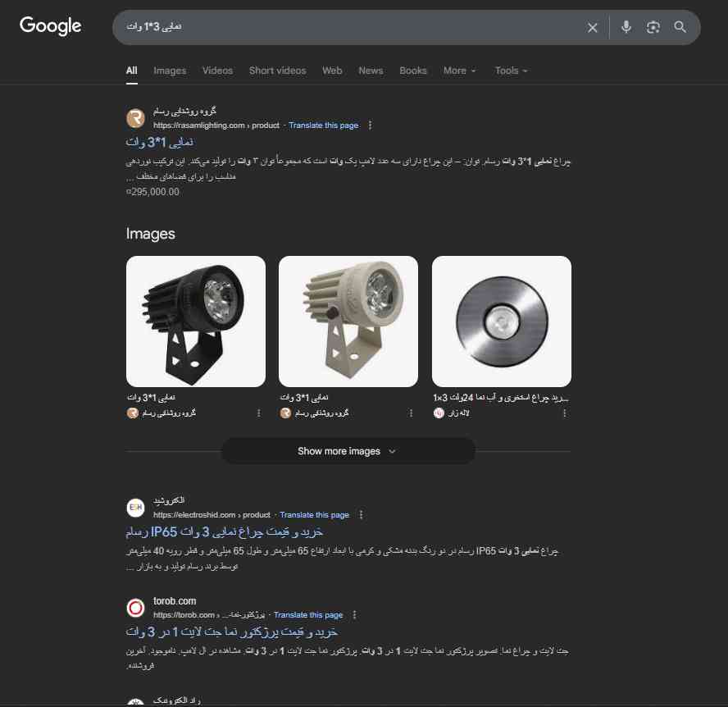
Task: Open more options for torob.com result
Action: click(x=355, y=615)
